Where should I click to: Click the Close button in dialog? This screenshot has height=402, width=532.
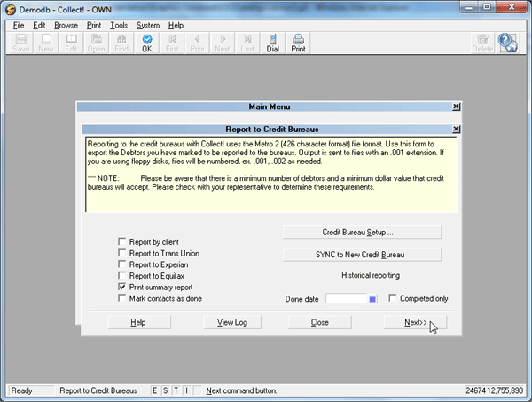coord(319,322)
